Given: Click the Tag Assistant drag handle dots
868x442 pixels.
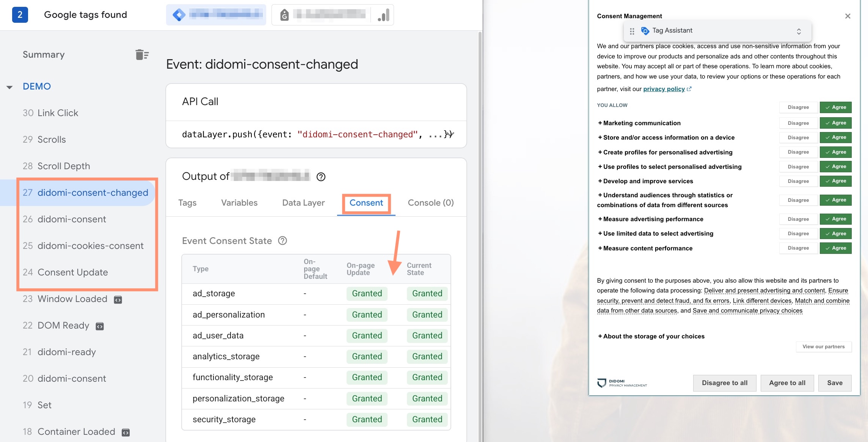Looking at the screenshot, I should [632, 31].
